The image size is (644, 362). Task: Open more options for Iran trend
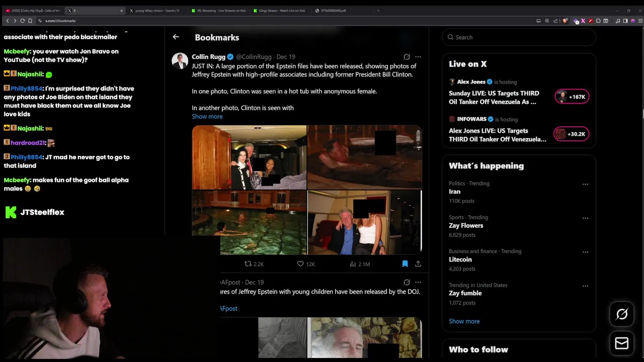585,184
